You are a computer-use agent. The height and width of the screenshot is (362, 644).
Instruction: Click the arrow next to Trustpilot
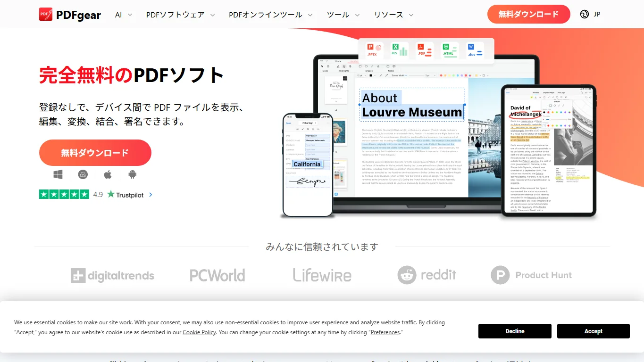point(151,194)
